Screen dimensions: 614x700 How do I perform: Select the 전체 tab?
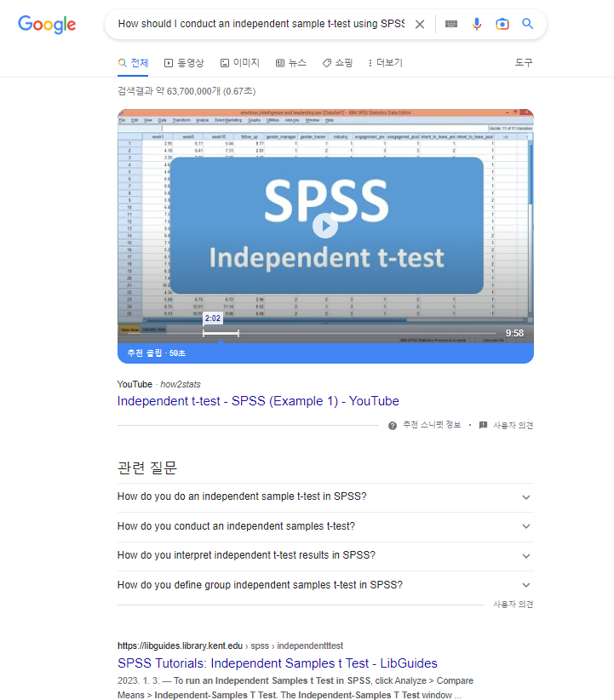[133, 63]
